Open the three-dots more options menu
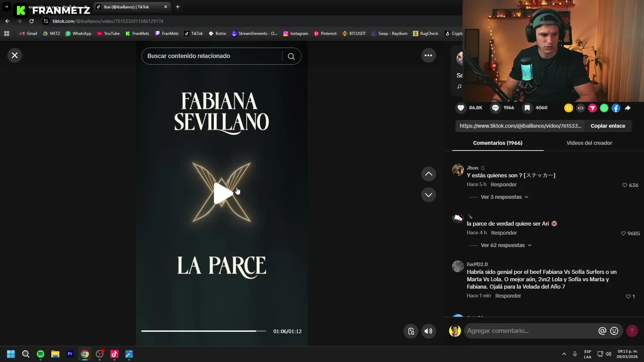The height and width of the screenshot is (362, 644). [428, 56]
